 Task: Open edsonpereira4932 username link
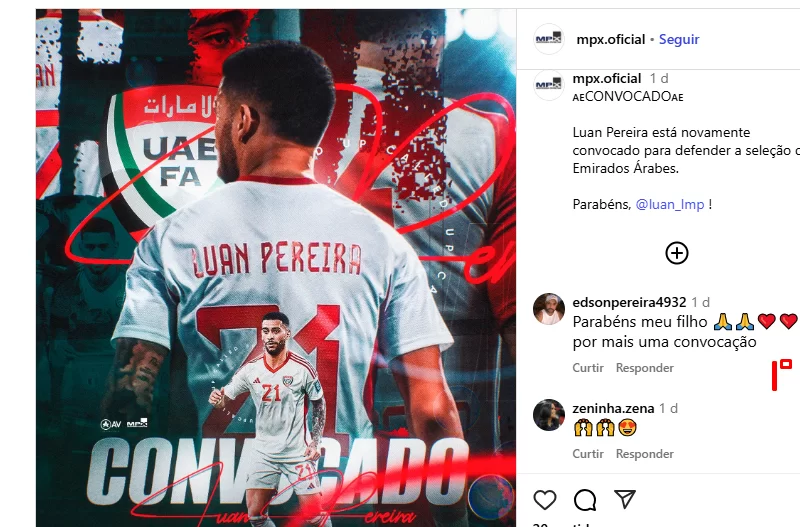pos(629,303)
